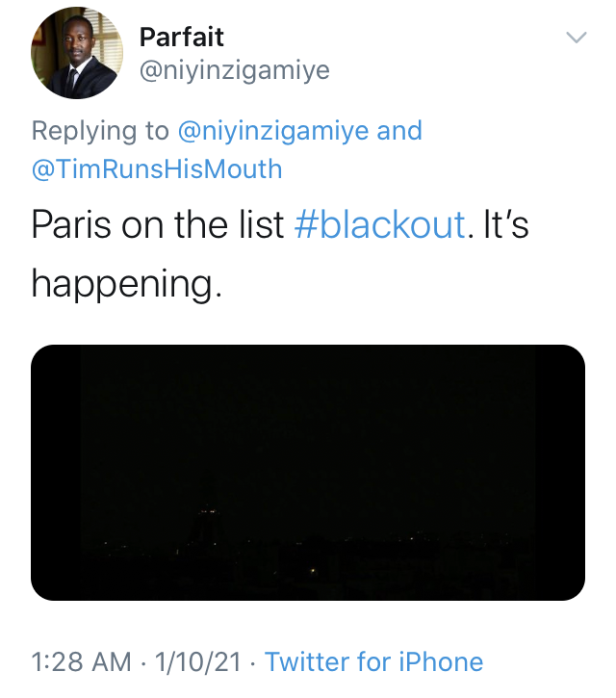Open Parfait's profile photo avatar
Viewport: 616px width, 698px height.
click(77, 53)
